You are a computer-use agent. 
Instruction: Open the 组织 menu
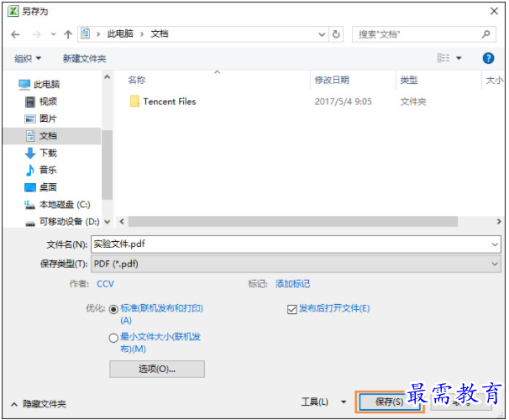tap(28, 59)
